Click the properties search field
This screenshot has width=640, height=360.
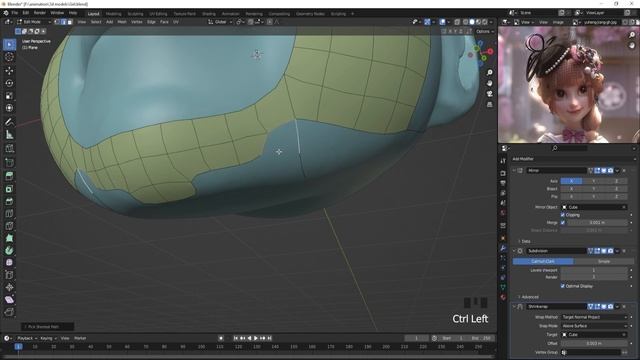[571, 148]
